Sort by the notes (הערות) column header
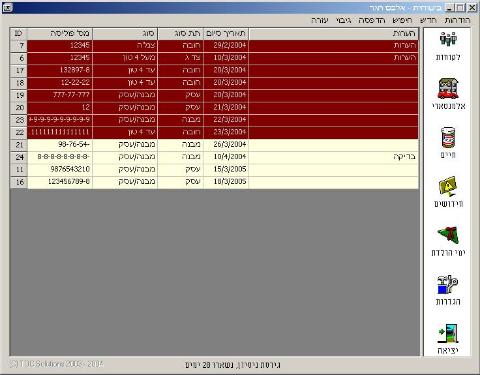This screenshot has width=480, height=375. point(333,34)
